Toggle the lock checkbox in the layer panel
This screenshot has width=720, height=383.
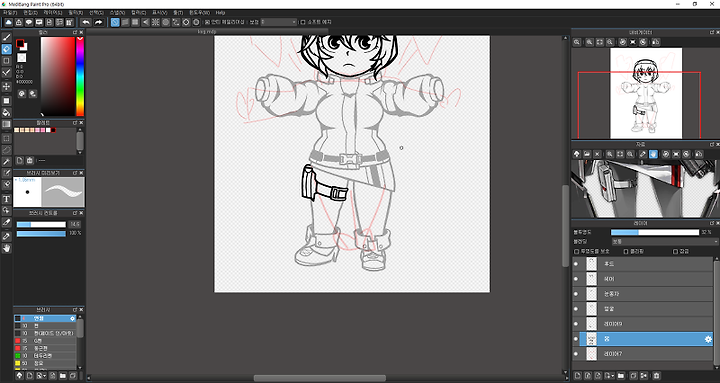(x=675, y=251)
